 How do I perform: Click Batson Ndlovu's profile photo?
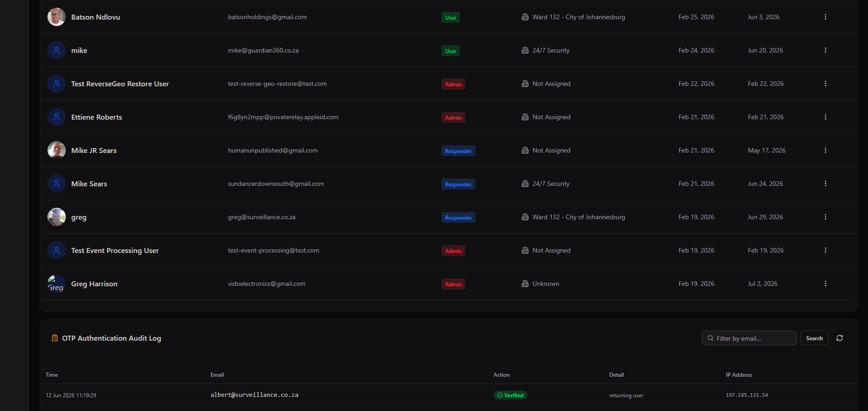click(57, 17)
